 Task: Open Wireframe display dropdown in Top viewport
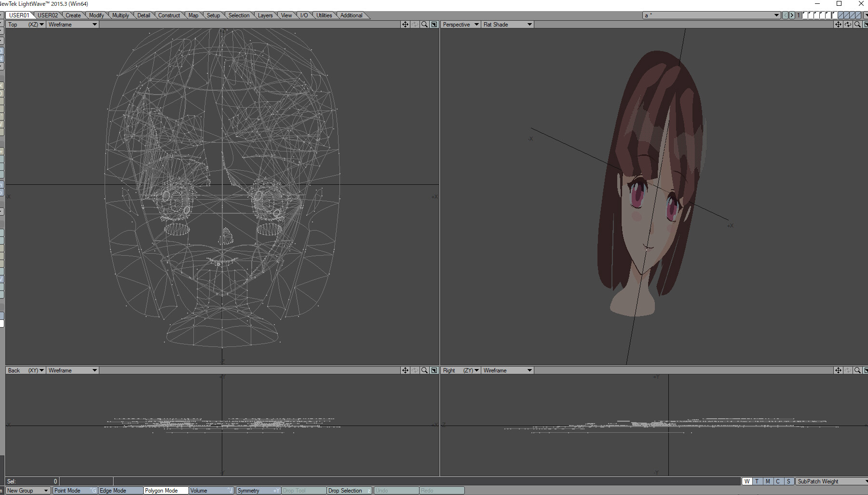73,25
